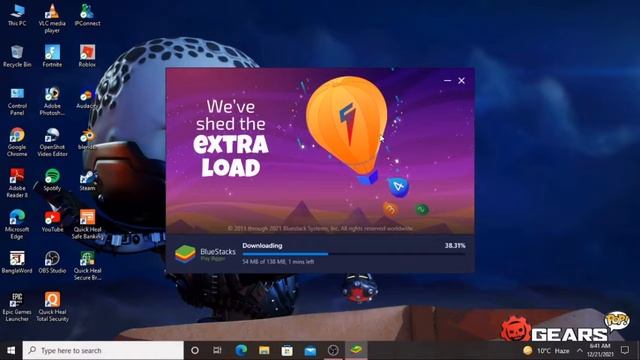Open Cortana from the taskbar
The height and width of the screenshot is (360, 640).
click(x=195, y=350)
